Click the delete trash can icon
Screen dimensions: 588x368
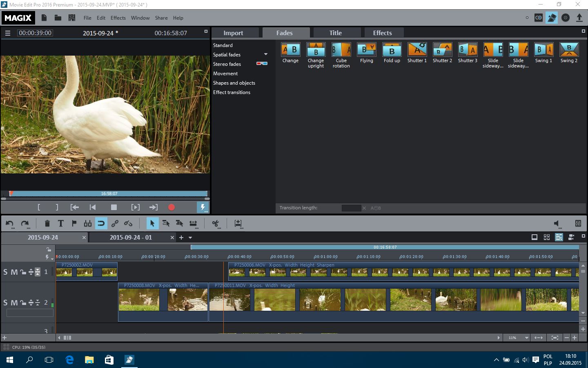click(47, 223)
